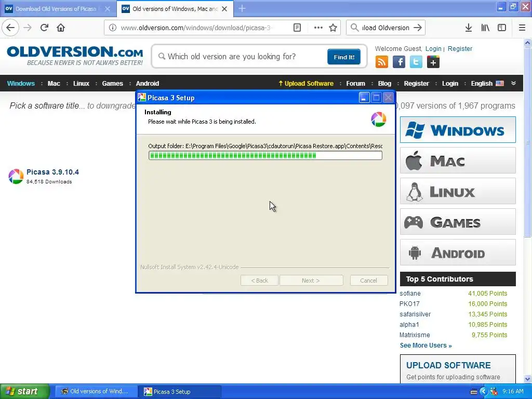Expand the nav bar double-chevron
Screen dimensions: 532x399
coord(513,84)
